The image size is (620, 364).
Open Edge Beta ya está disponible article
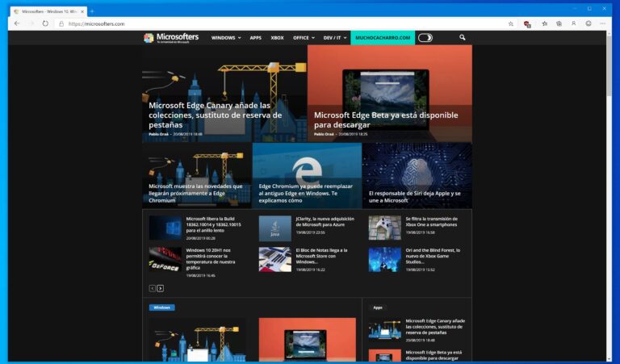pos(386,119)
